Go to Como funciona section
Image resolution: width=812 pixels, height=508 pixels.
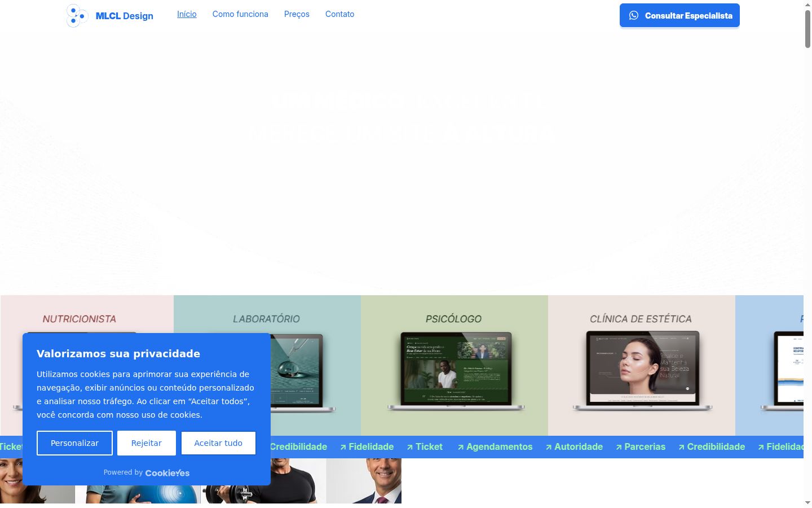click(240, 14)
